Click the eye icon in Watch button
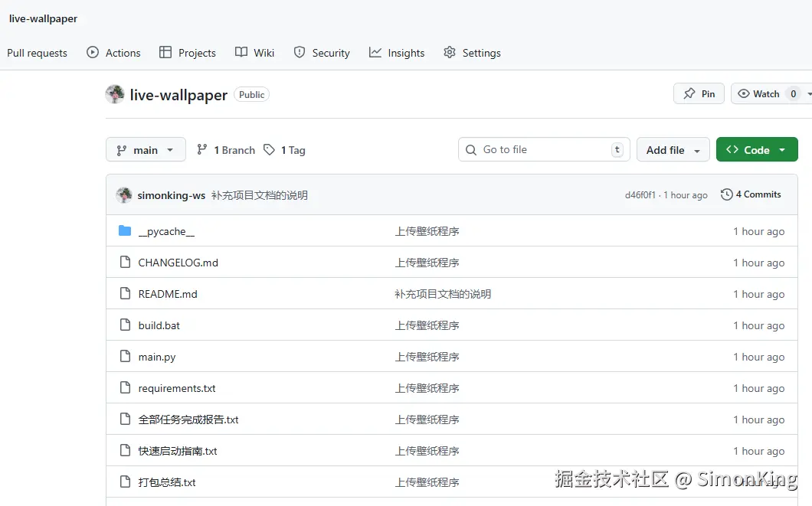812x506 pixels. tap(744, 93)
